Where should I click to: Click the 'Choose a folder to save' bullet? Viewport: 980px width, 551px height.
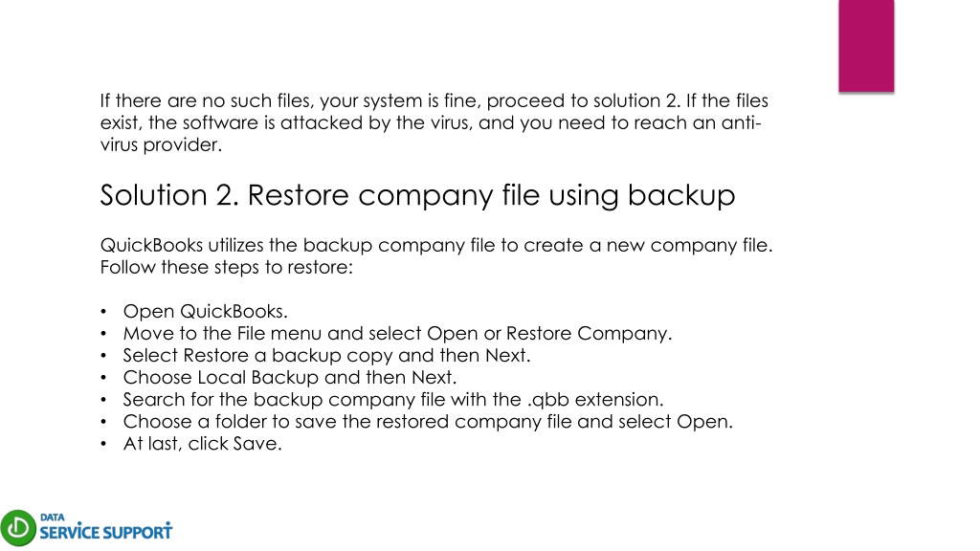428,422
